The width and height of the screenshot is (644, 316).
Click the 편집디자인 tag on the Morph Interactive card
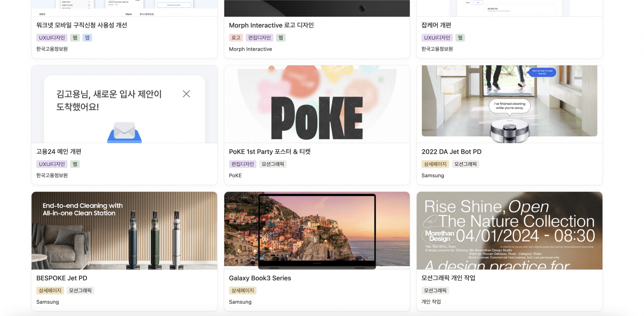pyautogui.click(x=259, y=38)
